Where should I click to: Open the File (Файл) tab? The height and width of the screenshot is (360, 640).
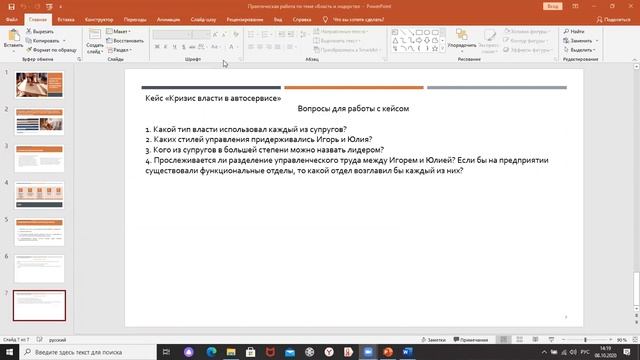point(12,20)
